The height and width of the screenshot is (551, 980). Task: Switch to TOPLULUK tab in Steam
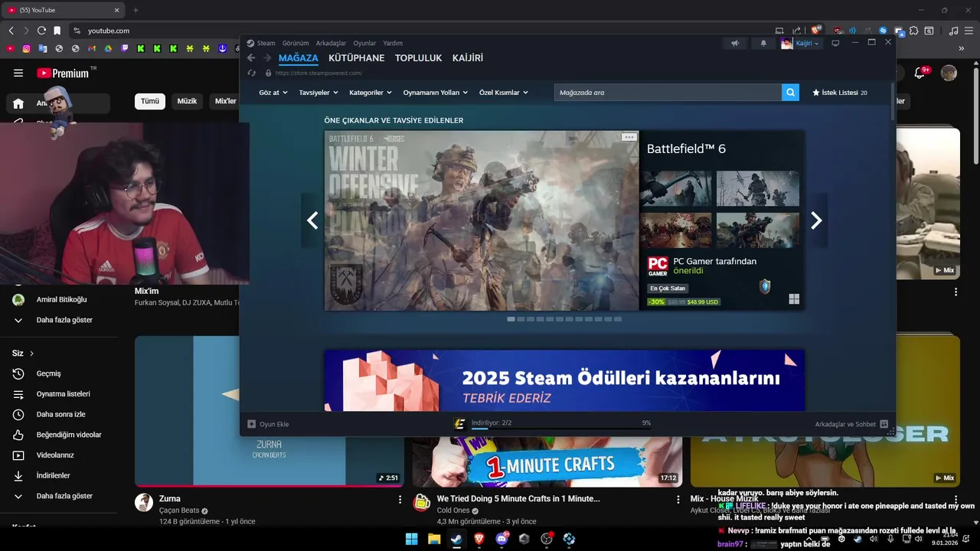click(419, 58)
